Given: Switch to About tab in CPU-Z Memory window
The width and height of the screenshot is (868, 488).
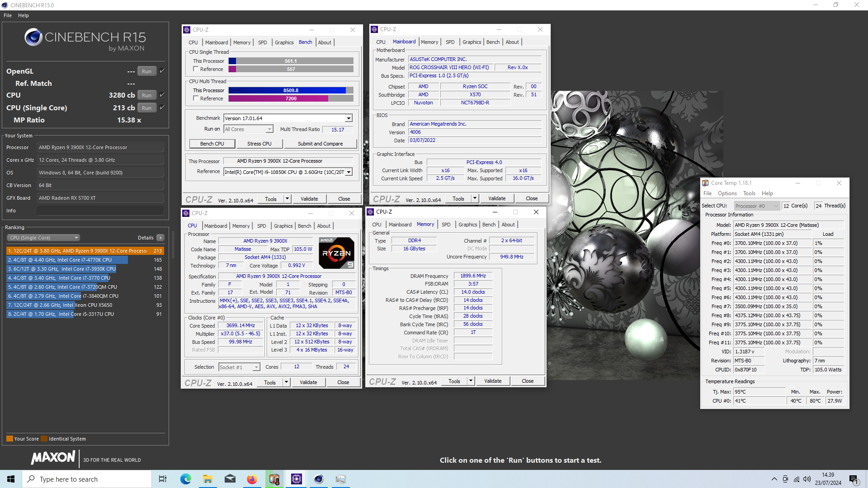Looking at the screenshot, I should pyautogui.click(x=508, y=225).
